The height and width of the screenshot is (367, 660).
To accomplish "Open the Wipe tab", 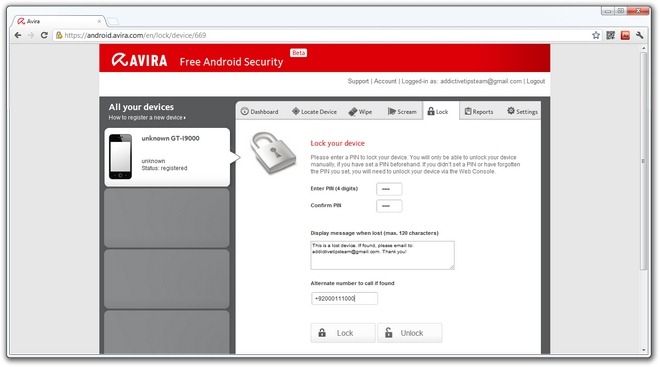I will tap(360, 112).
